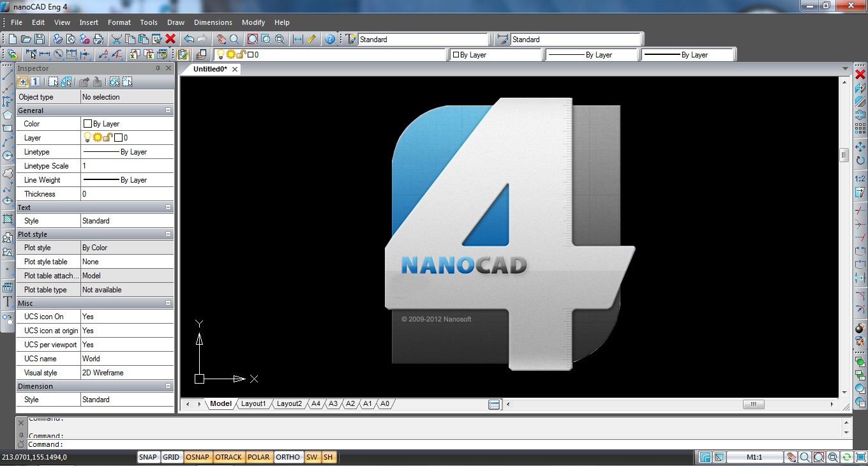Screen dimensions: 868x466
Task: Switch to the Layout1 tab
Action: (x=253, y=403)
